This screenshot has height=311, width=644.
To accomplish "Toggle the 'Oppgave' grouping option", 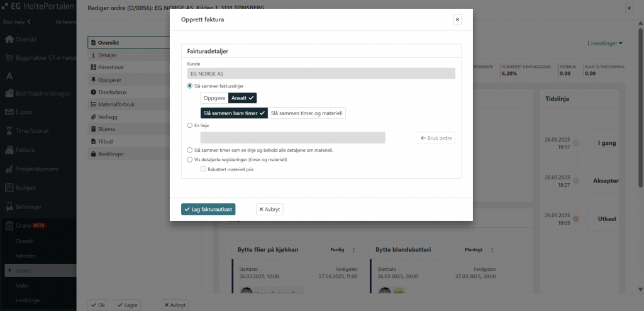I will coord(214,98).
